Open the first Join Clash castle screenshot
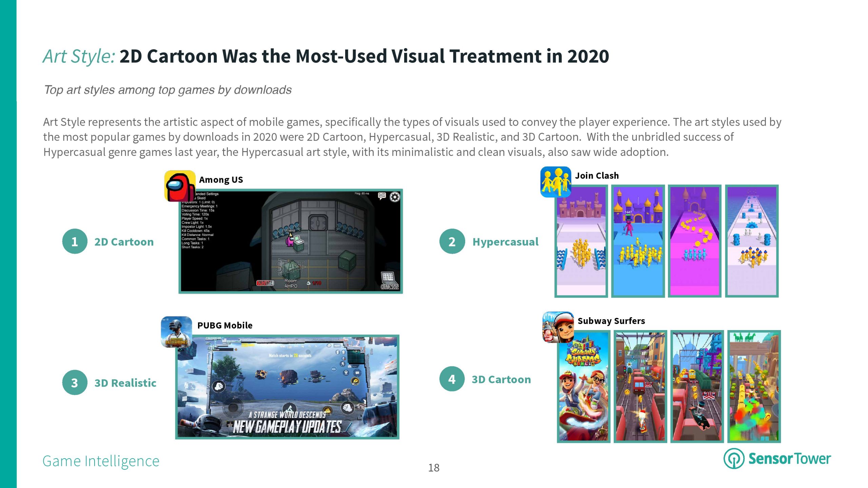 tap(581, 241)
